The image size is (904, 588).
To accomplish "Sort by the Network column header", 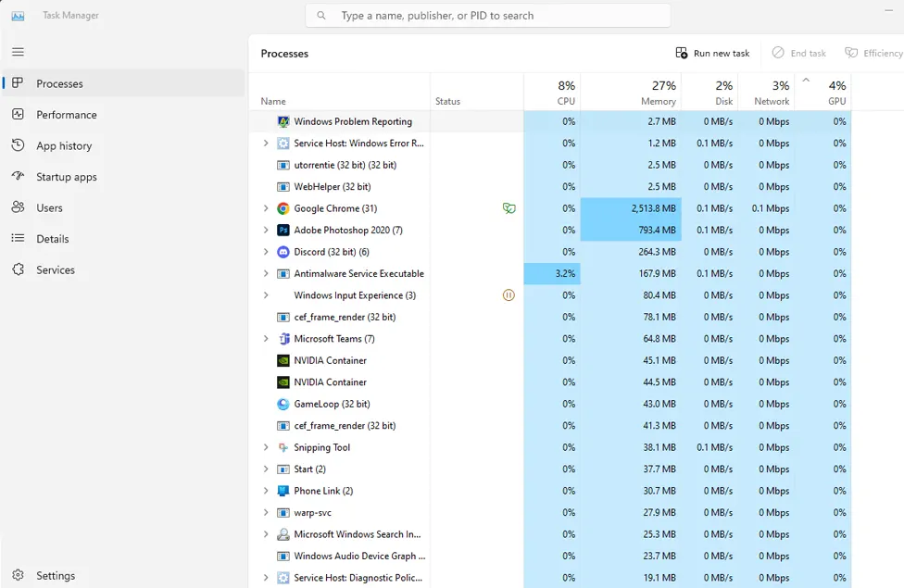I will tap(766, 93).
